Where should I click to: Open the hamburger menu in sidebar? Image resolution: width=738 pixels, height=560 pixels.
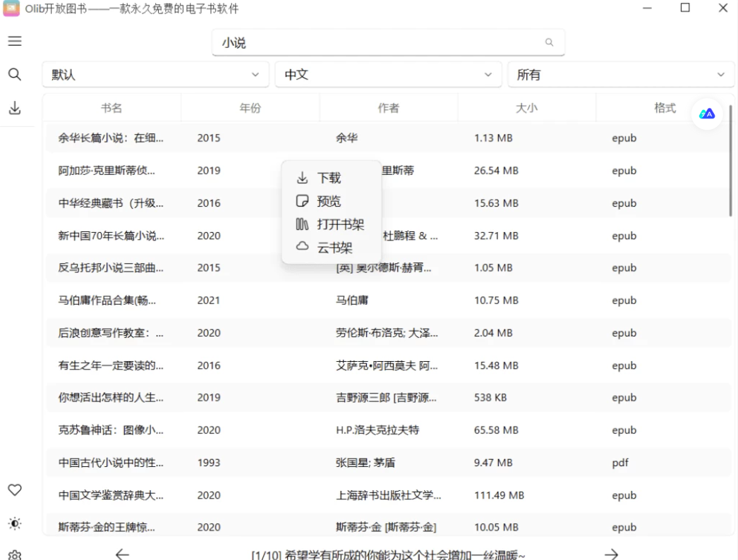coord(15,41)
